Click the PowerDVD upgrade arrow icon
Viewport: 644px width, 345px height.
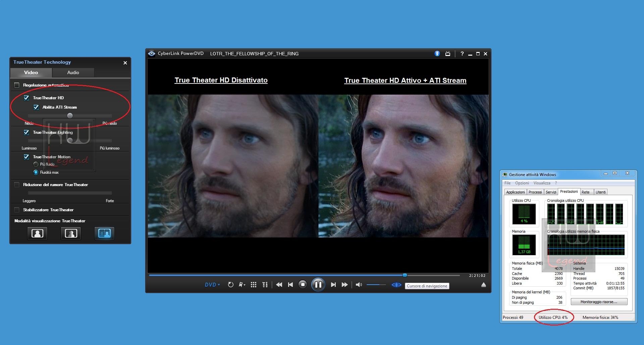tap(437, 53)
